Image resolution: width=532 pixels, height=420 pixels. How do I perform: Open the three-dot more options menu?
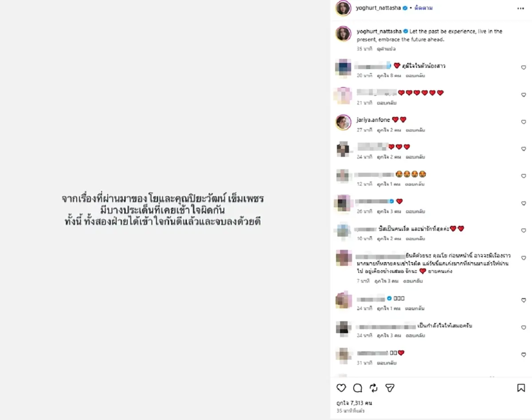pos(520,8)
